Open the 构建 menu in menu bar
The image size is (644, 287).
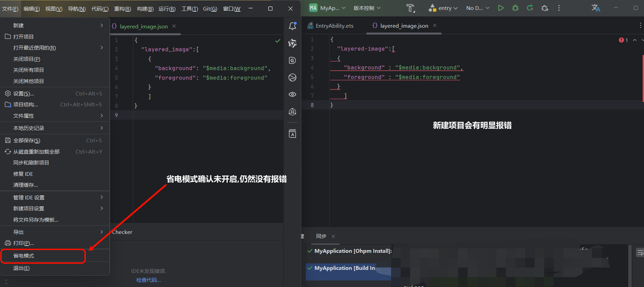point(145,9)
